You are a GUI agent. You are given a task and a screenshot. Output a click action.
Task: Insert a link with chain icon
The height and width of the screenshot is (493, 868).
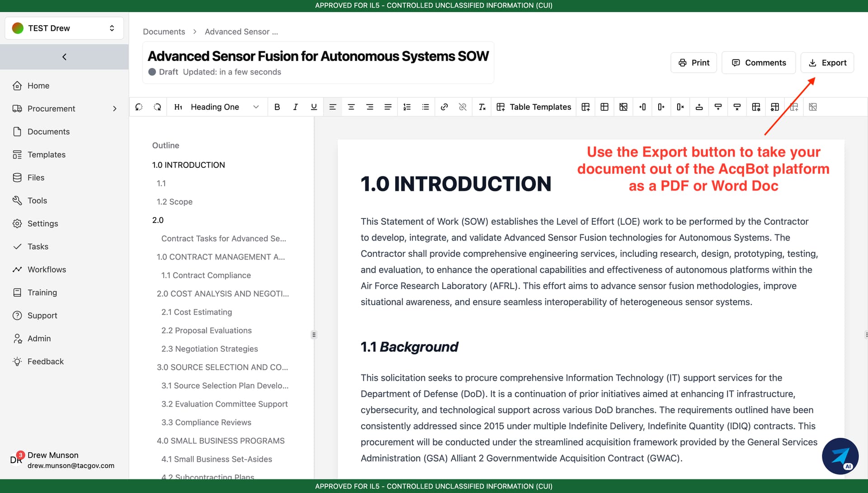[x=444, y=107]
